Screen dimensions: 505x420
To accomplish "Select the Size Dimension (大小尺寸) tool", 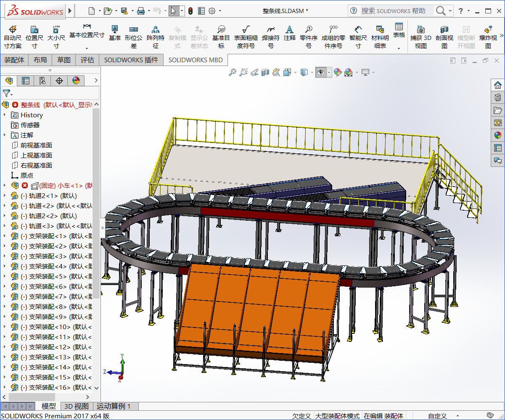I will tap(56, 37).
